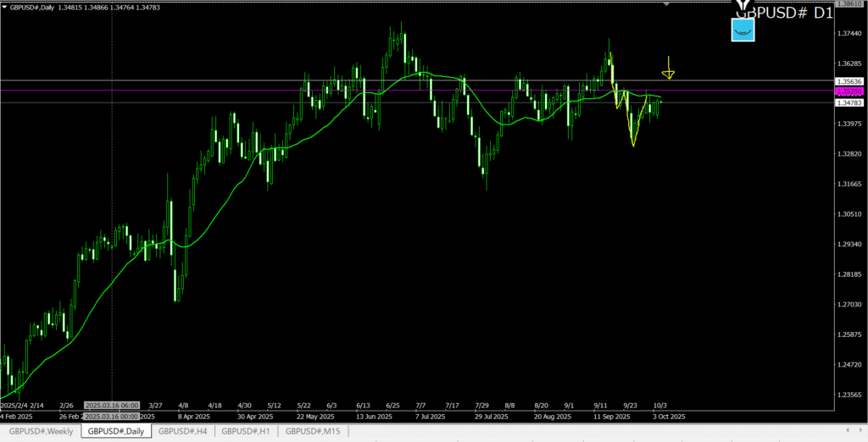This screenshot has height=442, width=868.
Task: Switch to the GBPUSD#,Weekly chart tab
Action: 40,432
